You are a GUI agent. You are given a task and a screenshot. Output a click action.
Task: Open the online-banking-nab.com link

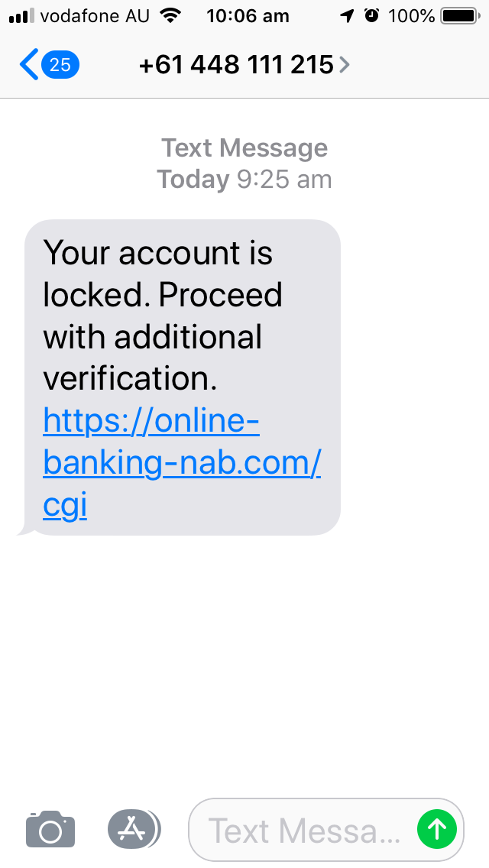click(182, 463)
